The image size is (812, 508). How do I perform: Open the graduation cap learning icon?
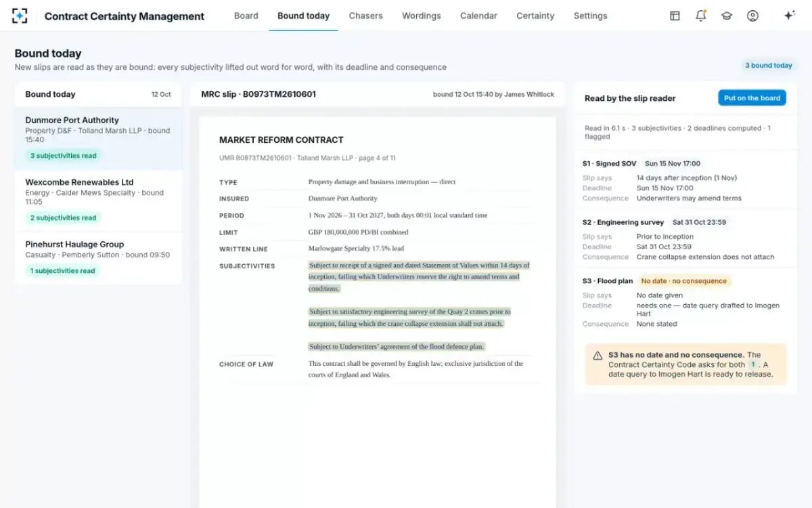727,16
